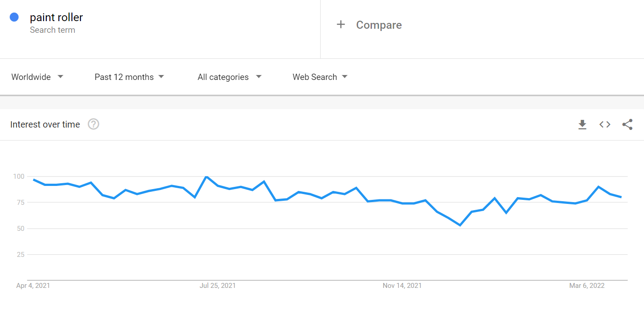Viewport: 644px width, 309px height.
Task: Expand the Web Search type dropdown
Action: pyautogui.click(x=320, y=77)
